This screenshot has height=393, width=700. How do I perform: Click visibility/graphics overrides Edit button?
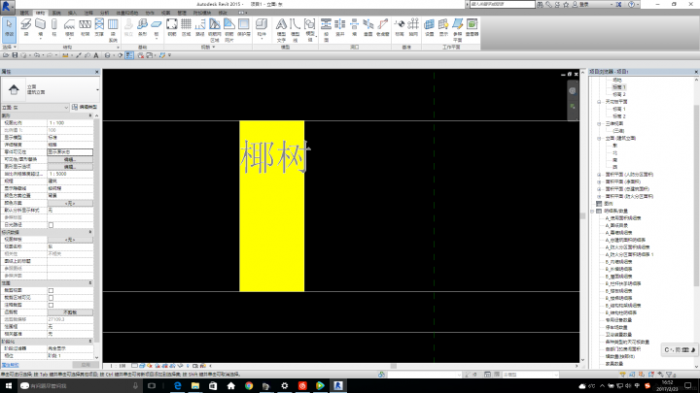tap(70, 159)
